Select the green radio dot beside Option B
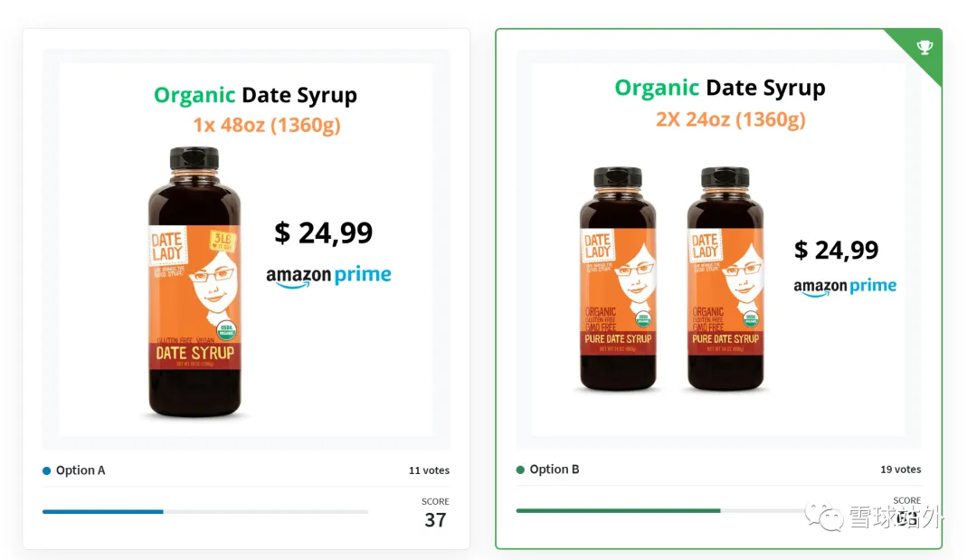 522,470
